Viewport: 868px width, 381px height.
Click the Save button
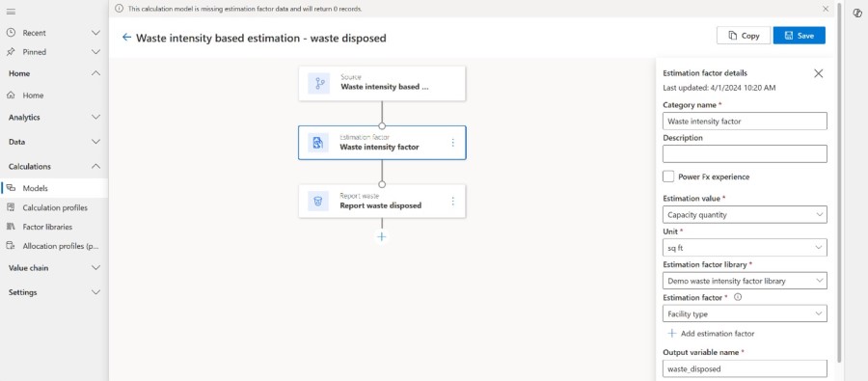(x=800, y=36)
